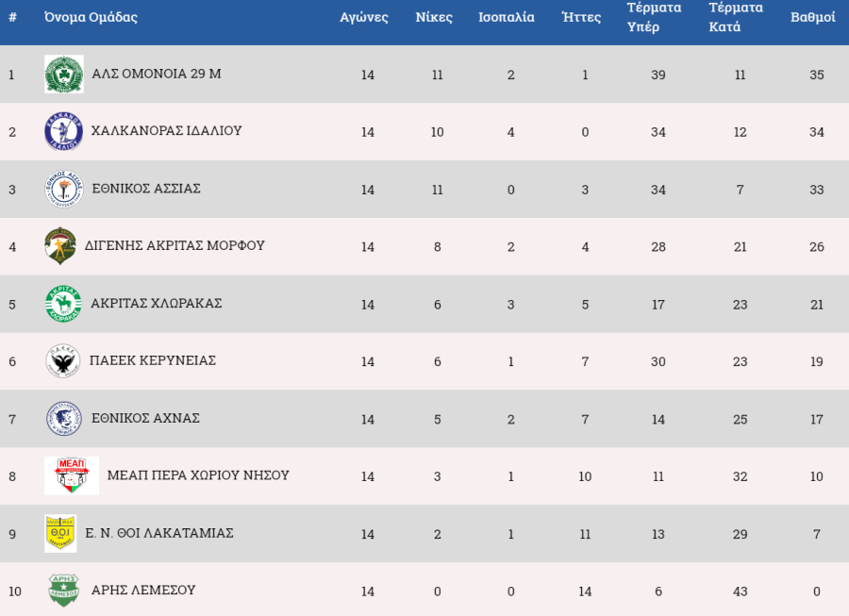Screen dimensions: 849x616
Task: Click the 32 goals-against value for ΜΕΑΠ
Action: 740,476
